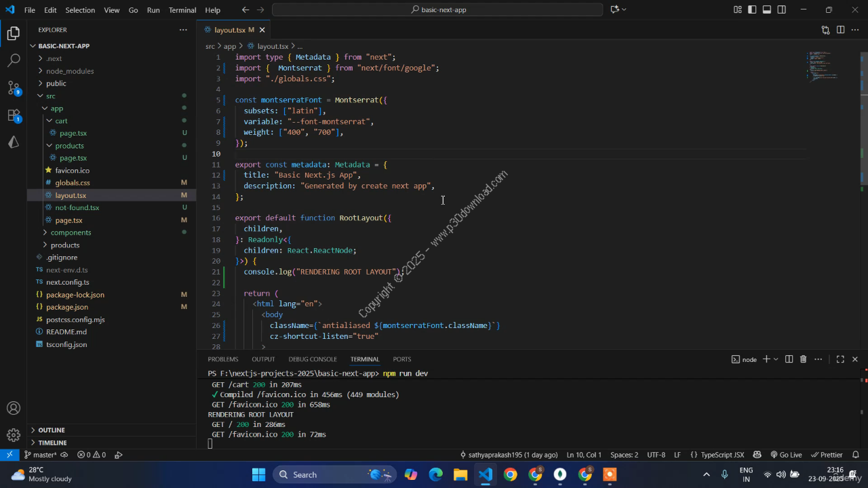Click the Prettier status button
The height and width of the screenshot is (488, 868).
point(827,455)
